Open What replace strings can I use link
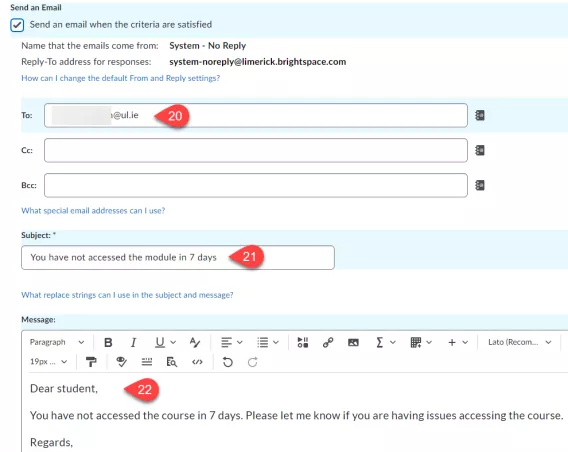This screenshot has height=452, width=568. point(127,295)
